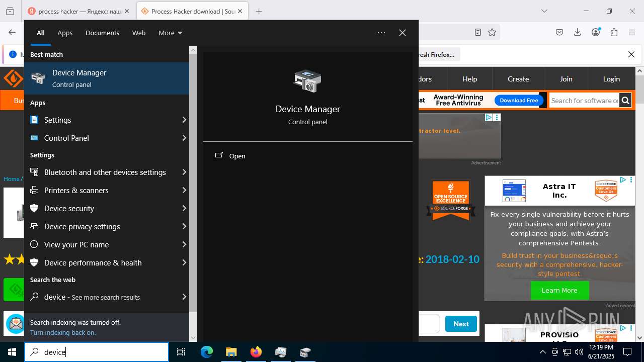Image resolution: width=644 pixels, height=362 pixels.
Task: Select the All search filter tab
Action: [x=41, y=33]
